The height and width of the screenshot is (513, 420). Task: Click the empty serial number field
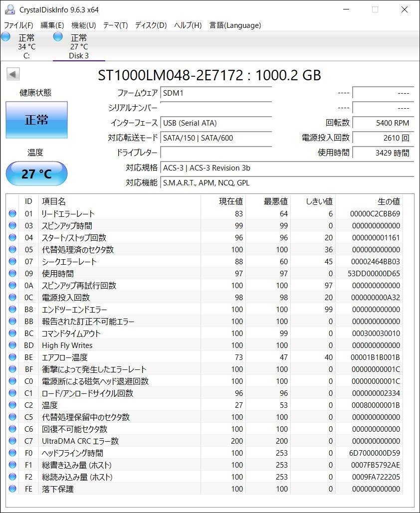click(216, 108)
